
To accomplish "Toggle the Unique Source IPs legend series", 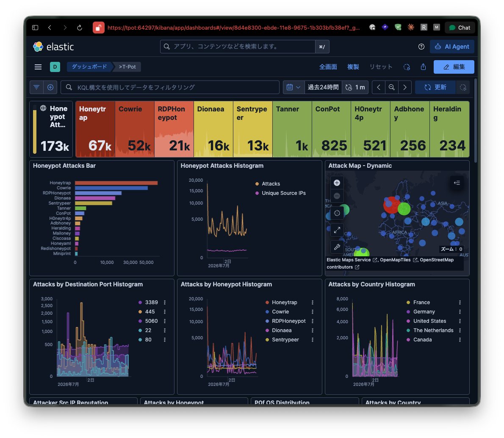I will click(283, 193).
